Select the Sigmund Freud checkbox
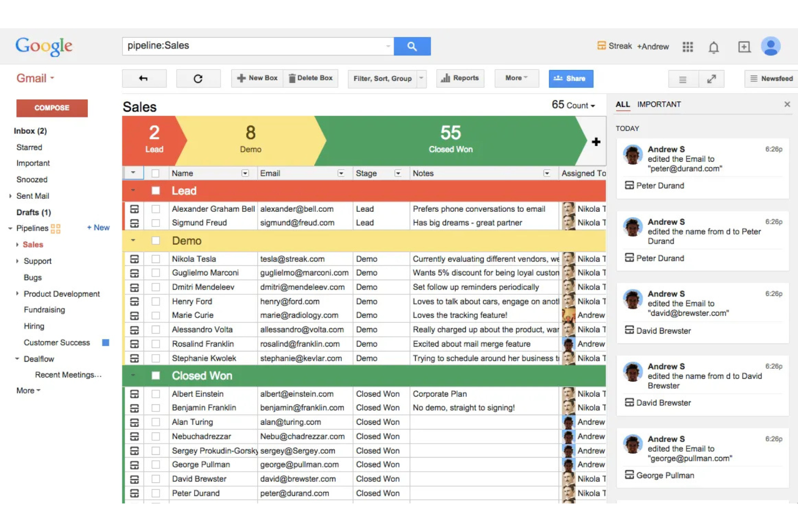Screen dimensions: 798x532 (x=156, y=223)
